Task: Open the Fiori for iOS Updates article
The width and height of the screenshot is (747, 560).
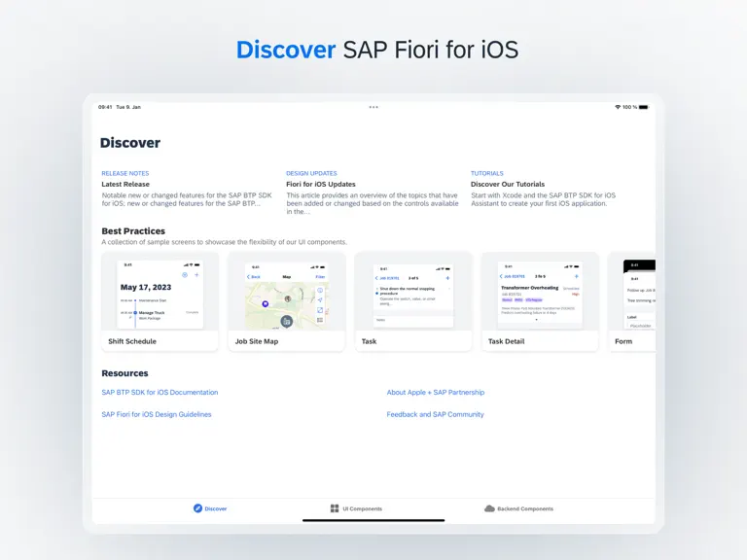Action: click(373, 192)
